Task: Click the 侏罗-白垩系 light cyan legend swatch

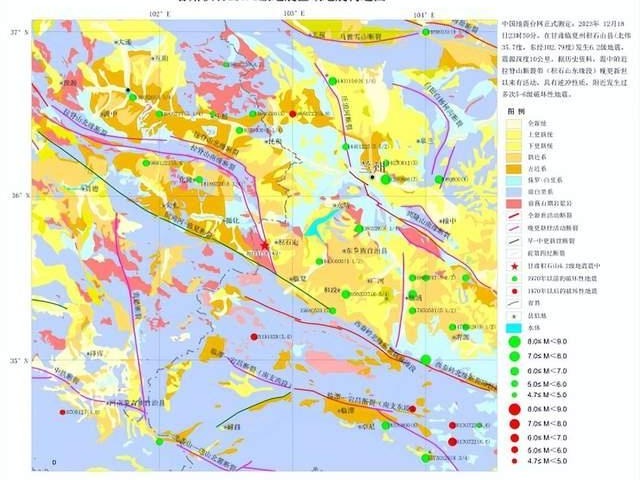Action: 512,179
